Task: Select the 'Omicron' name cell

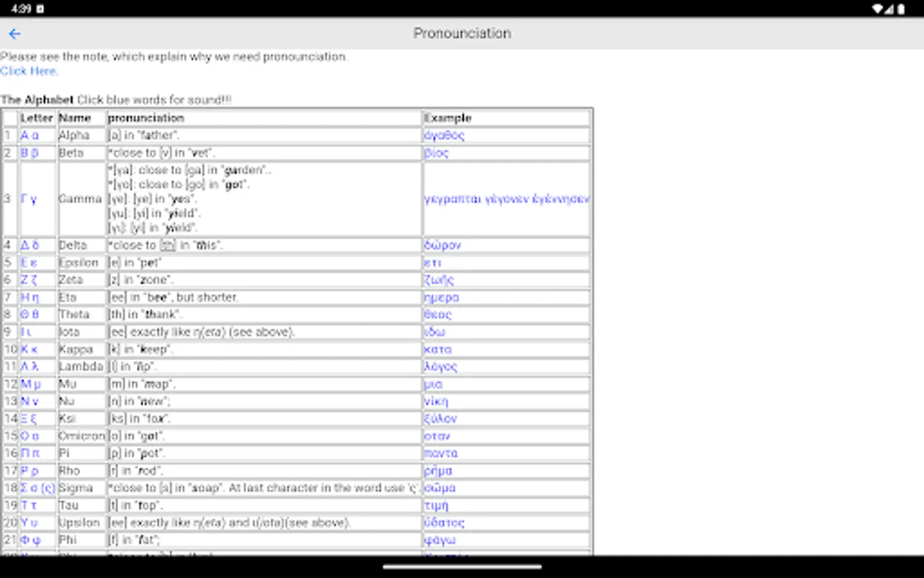Action: coord(81,436)
